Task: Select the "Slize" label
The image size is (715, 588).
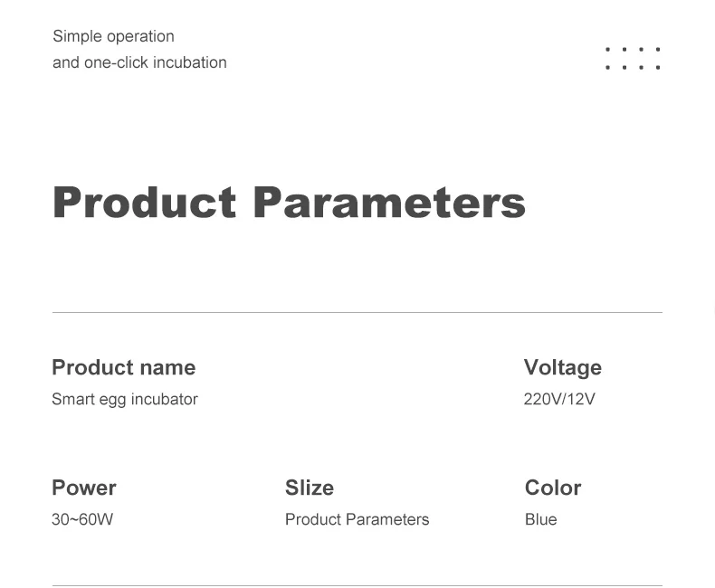Action: [x=310, y=488]
